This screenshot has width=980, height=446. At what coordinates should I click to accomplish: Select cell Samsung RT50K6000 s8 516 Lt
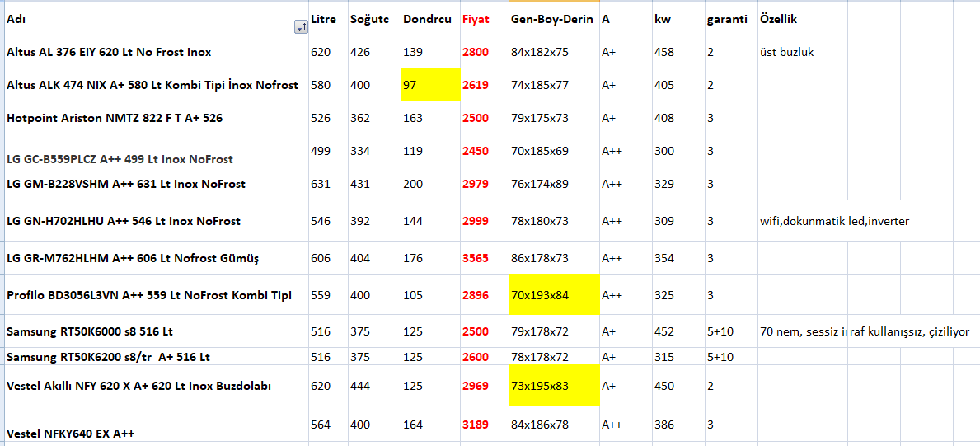(157, 331)
